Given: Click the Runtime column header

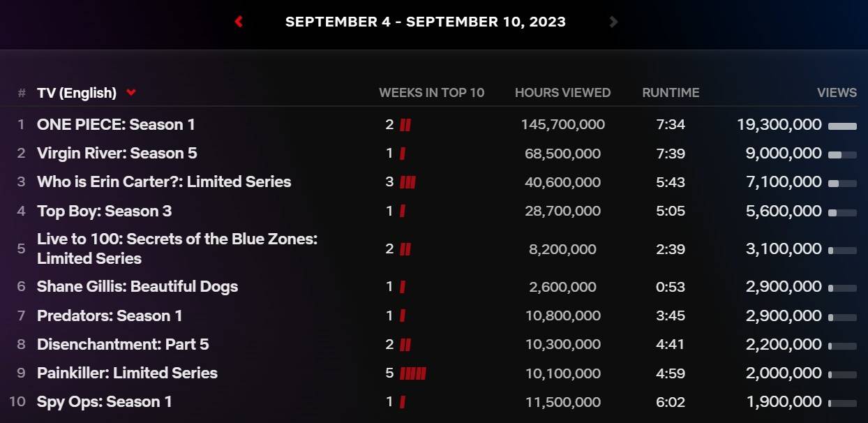Looking at the screenshot, I should [671, 93].
